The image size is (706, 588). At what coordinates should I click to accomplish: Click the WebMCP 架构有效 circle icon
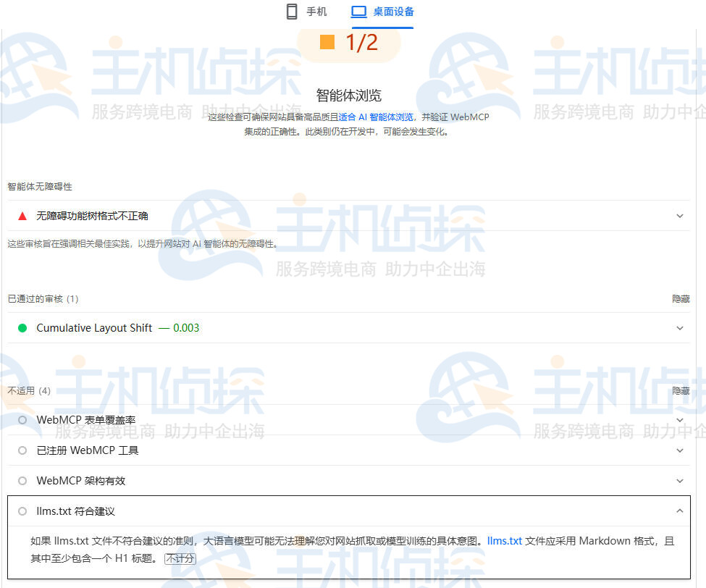[22, 481]
